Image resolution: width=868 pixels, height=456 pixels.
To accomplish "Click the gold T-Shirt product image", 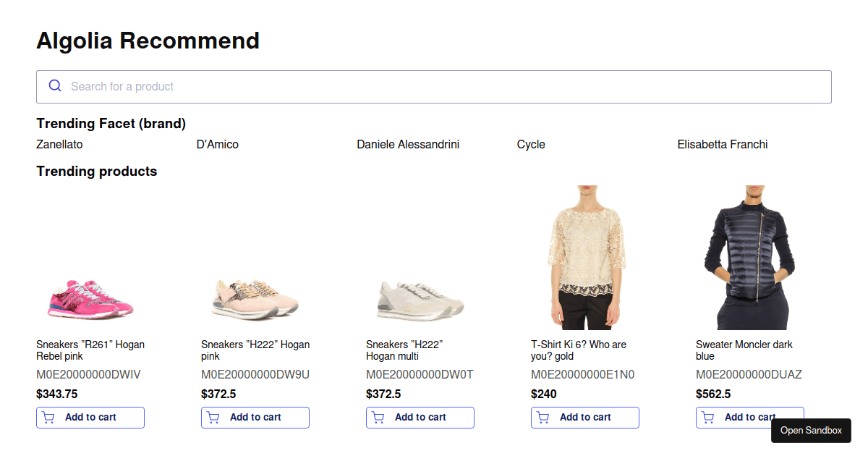I will coord(584,257).
